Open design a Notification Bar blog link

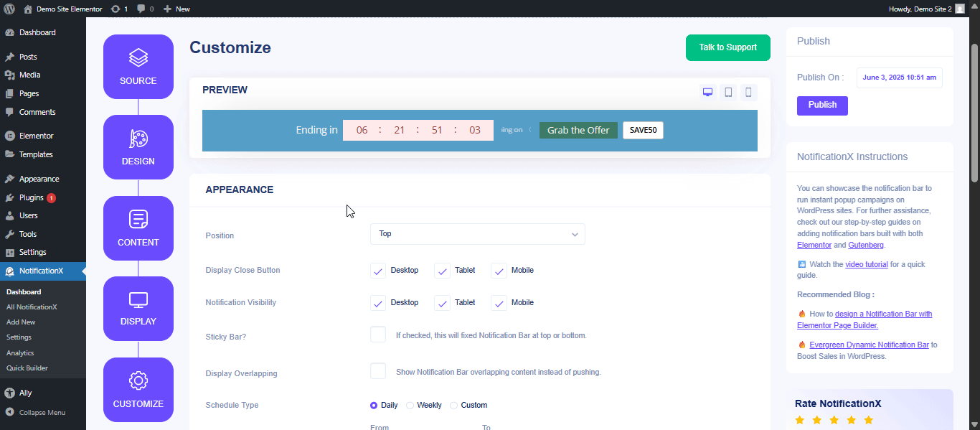(865, 319)
